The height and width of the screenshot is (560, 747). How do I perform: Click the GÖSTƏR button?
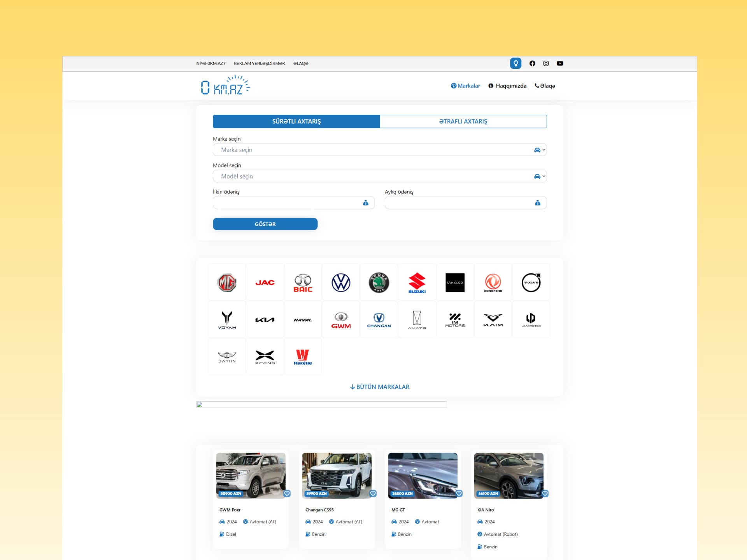(265, 224)
